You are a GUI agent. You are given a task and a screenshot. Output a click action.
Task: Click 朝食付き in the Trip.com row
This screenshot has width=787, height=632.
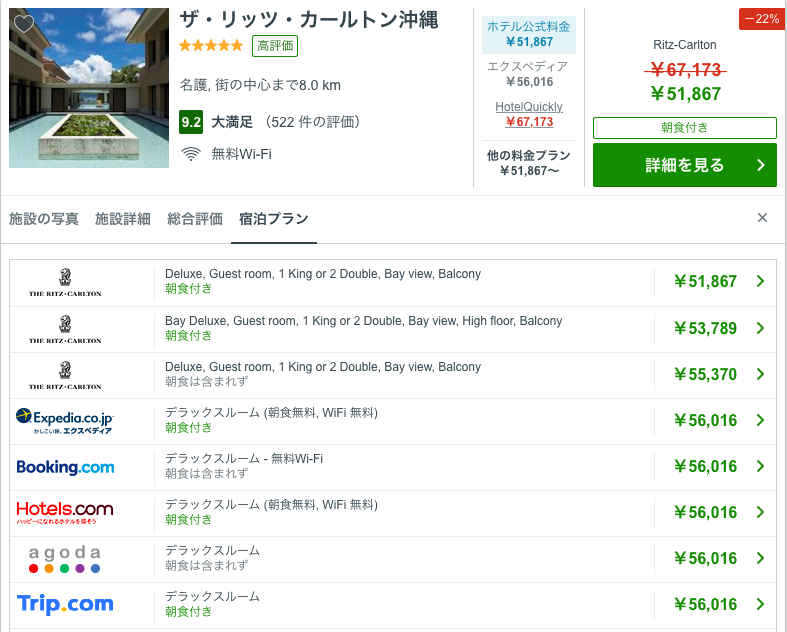(189, 611)
